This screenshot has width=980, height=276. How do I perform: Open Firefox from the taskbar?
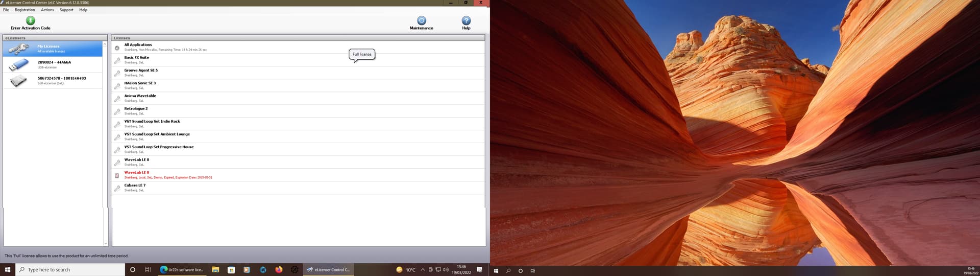pyautogui.click(x=279, y=270)
